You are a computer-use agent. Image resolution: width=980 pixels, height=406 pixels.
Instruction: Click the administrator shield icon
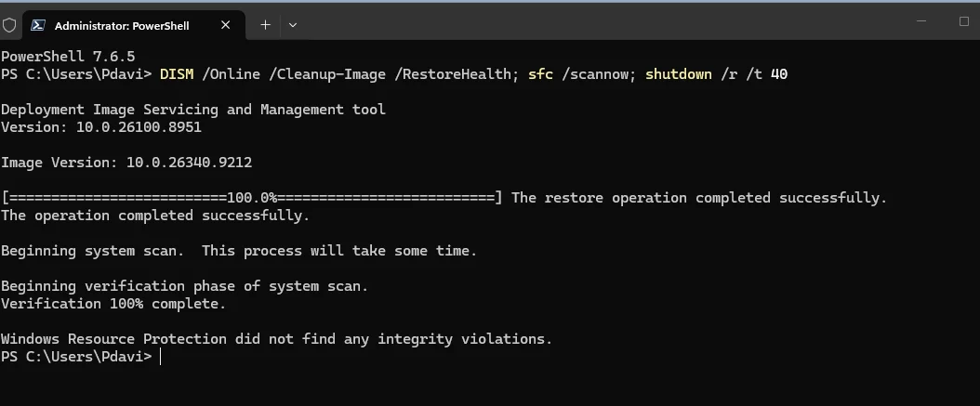point(9,26)
